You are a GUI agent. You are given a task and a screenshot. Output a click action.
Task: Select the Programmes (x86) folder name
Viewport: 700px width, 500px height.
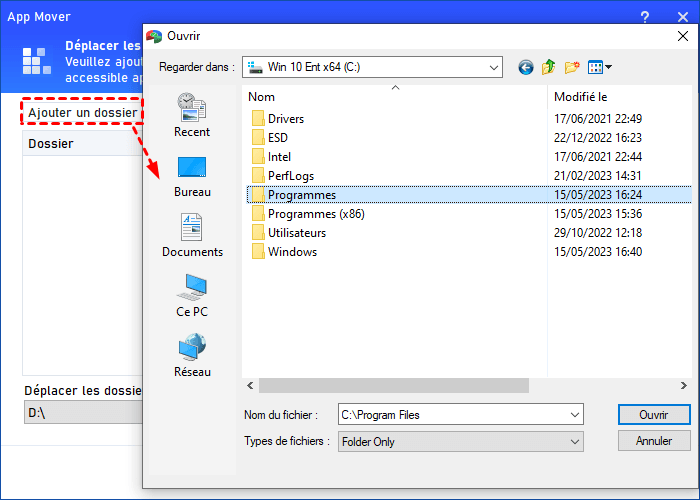(316, 214)
